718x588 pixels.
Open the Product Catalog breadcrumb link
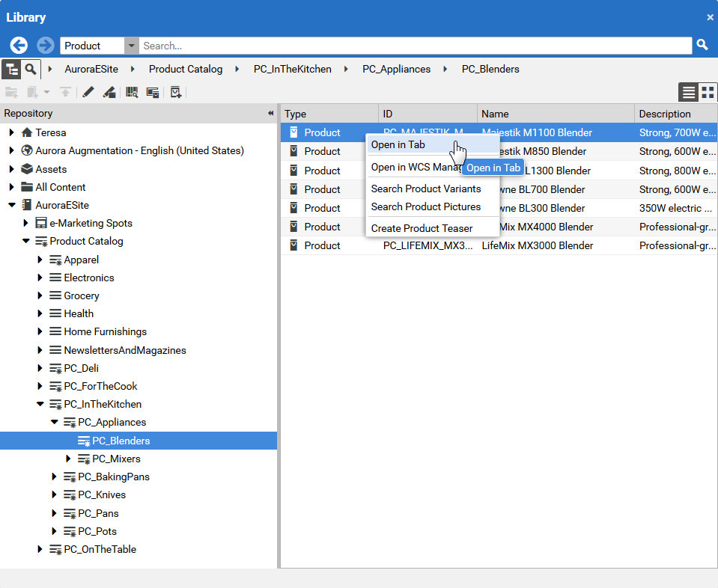coord(185,69)
